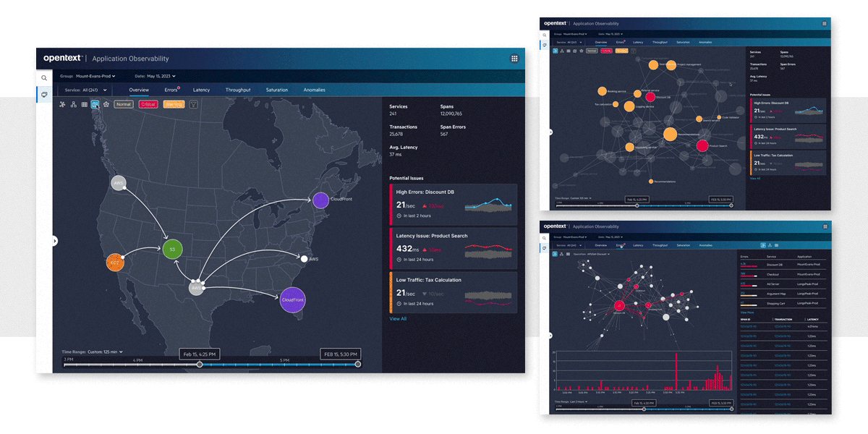Open app grid icon in top-right window

point(824,24)
